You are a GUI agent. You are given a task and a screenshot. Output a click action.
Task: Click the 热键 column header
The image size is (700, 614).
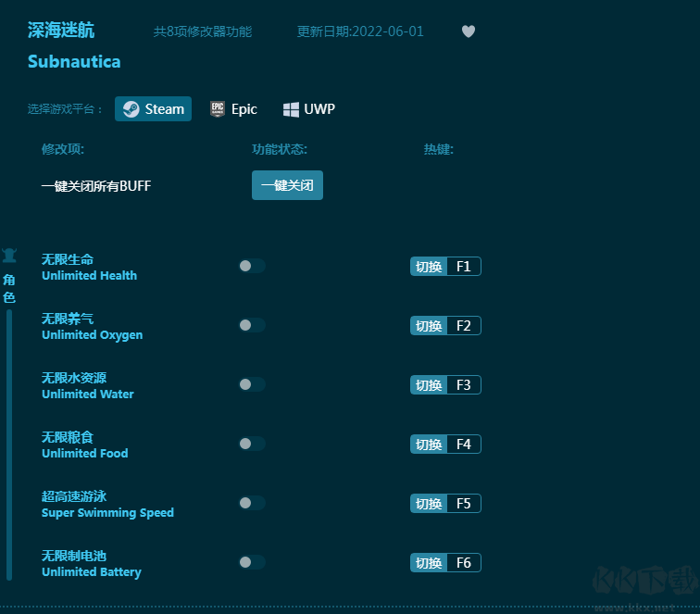(438, 149)
